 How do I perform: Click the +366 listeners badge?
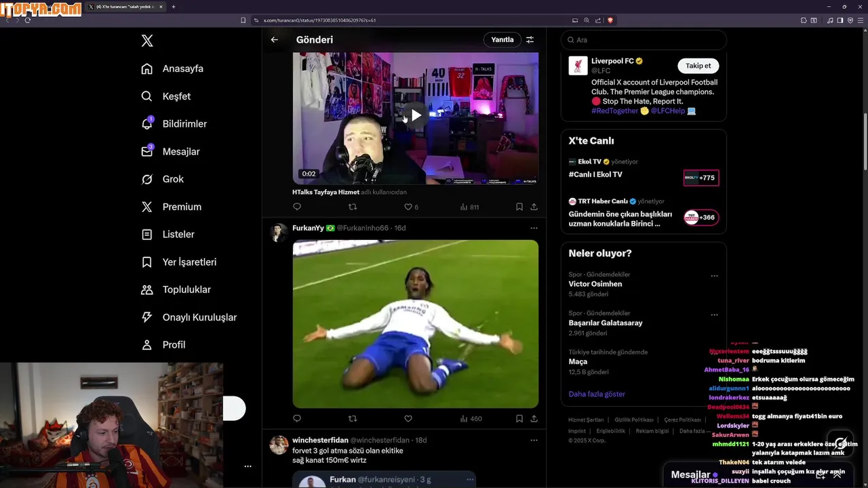(701, 218)
